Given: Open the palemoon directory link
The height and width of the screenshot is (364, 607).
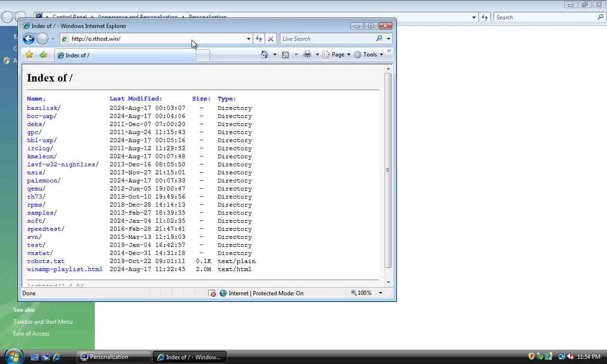Looking at the screenshot, I should tap(42, 181).
